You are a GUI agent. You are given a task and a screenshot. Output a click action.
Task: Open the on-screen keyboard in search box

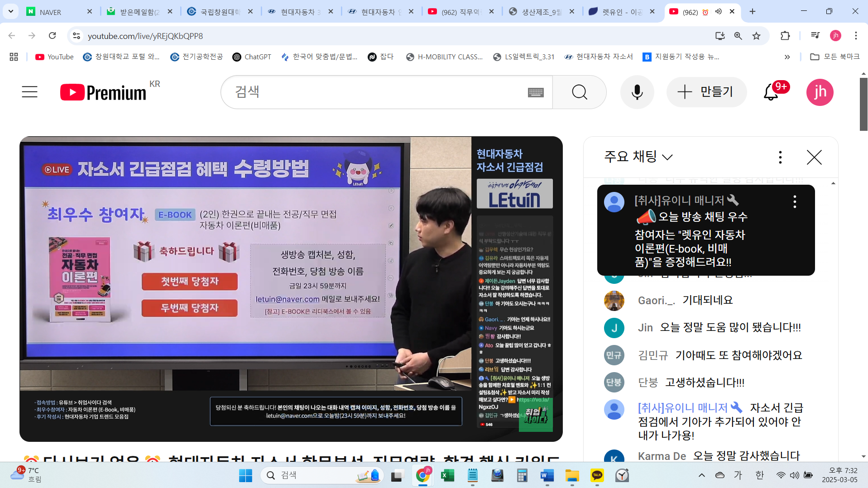click(536, 92)
